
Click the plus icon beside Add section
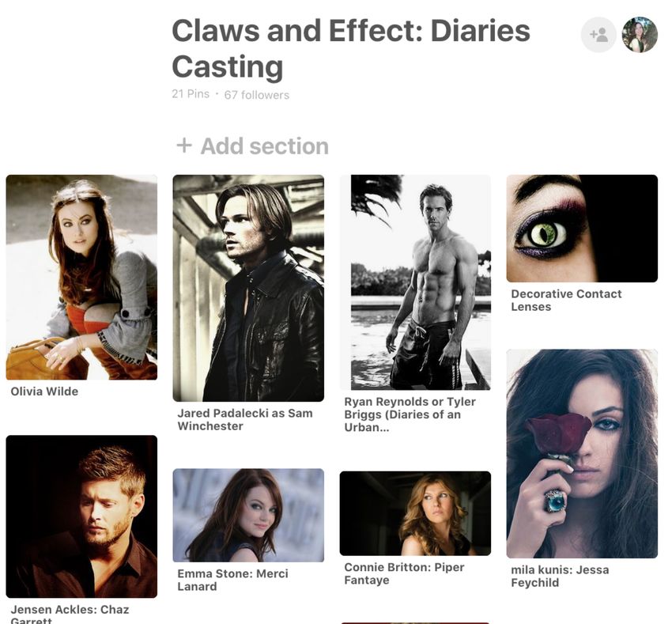click(x=184, y=146)
